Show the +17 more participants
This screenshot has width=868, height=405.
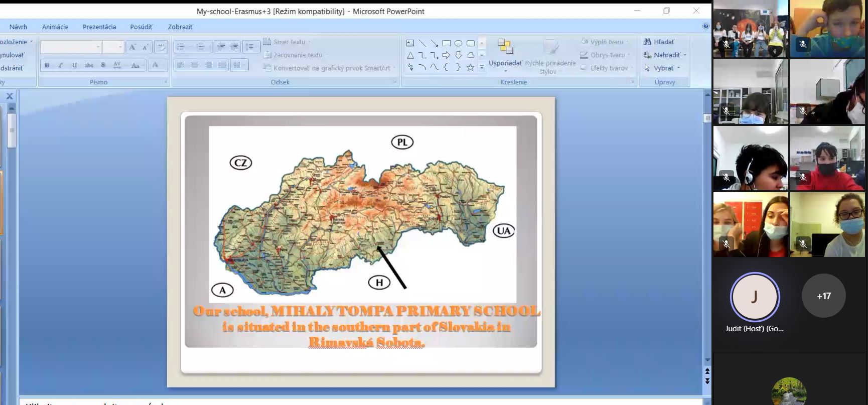[x=823, y=296]
